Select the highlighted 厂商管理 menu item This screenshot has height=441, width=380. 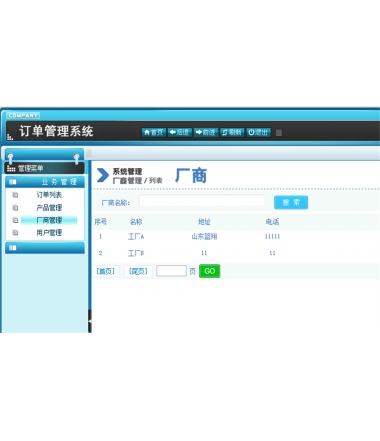(49, 220)
